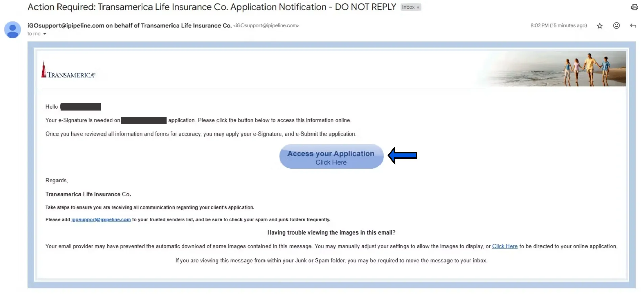Viewport: 644px width, 294px height.
Task: Star this Transamerica email
Action: [x=600, y=26]
